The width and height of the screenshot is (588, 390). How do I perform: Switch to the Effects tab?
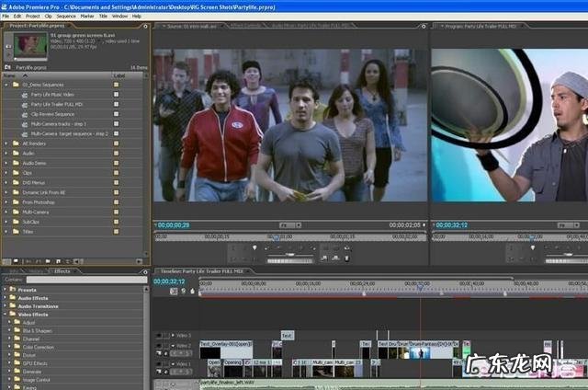click(62, 271)
